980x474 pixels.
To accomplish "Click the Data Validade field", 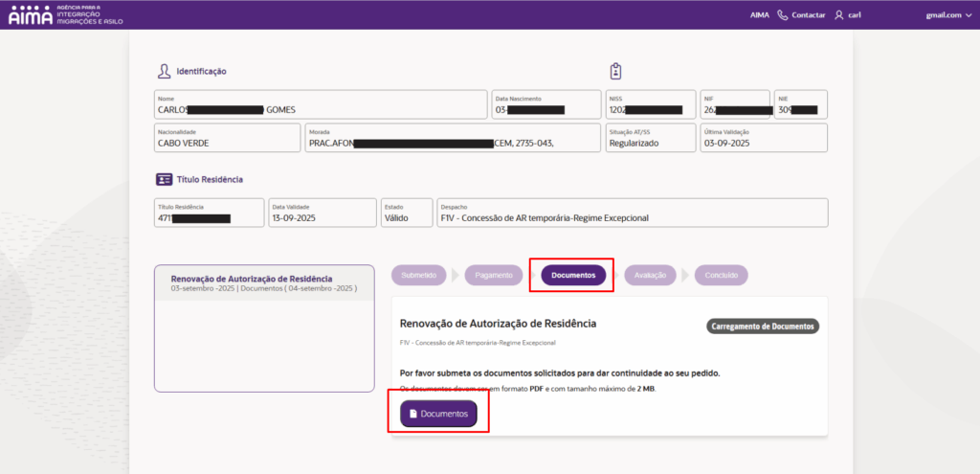I will point(321,213).
